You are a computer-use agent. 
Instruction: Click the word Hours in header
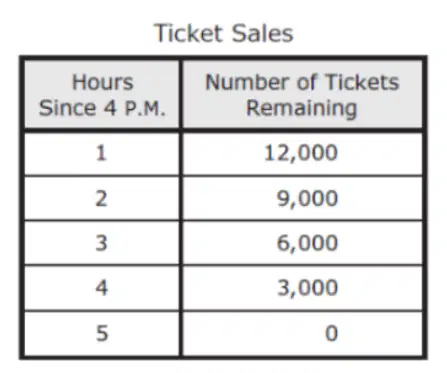pyautogui.click(x=103, y=82)
